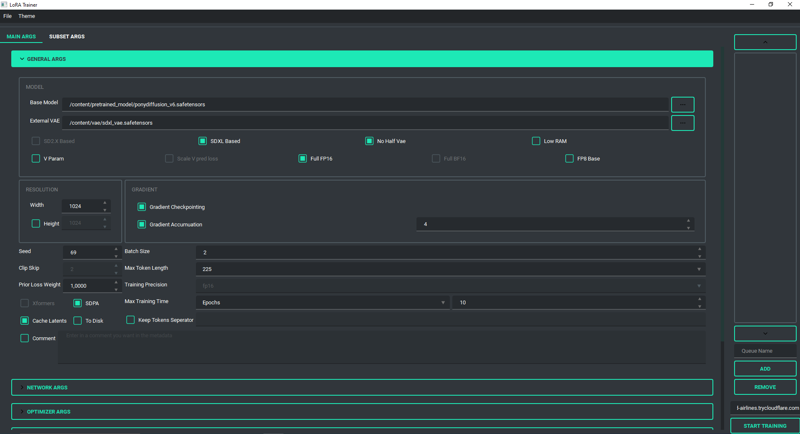Select the Main Args tab
This screenshot has height=434, width=800.
(x=21, y=37)
